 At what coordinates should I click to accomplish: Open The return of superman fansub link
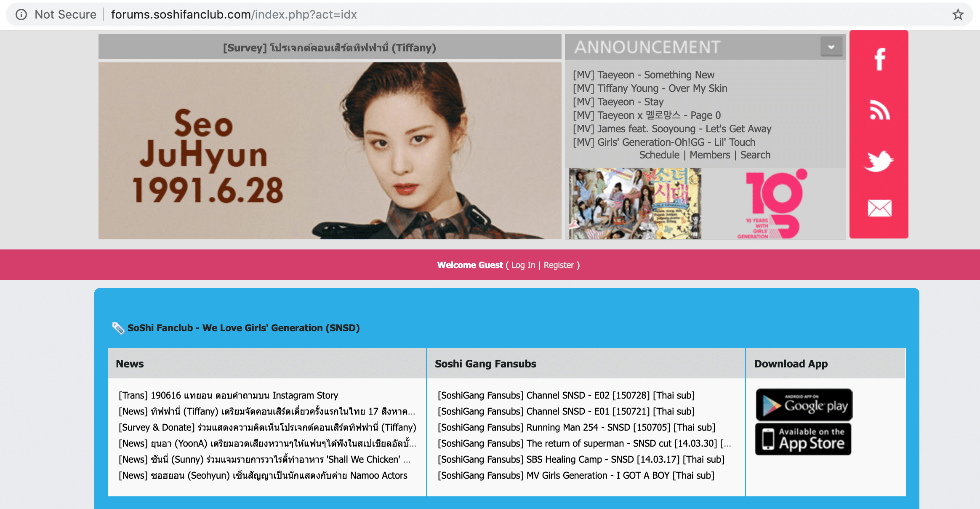pos(584,443)
